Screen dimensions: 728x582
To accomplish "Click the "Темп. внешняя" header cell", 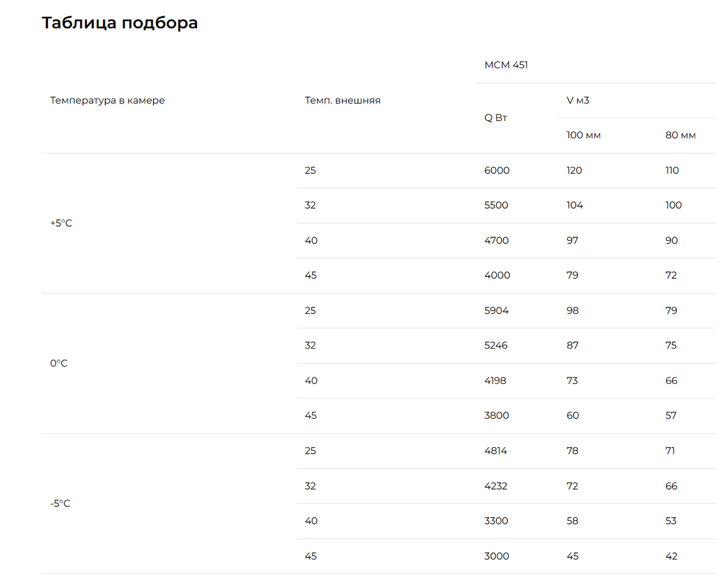I will 342,100.
